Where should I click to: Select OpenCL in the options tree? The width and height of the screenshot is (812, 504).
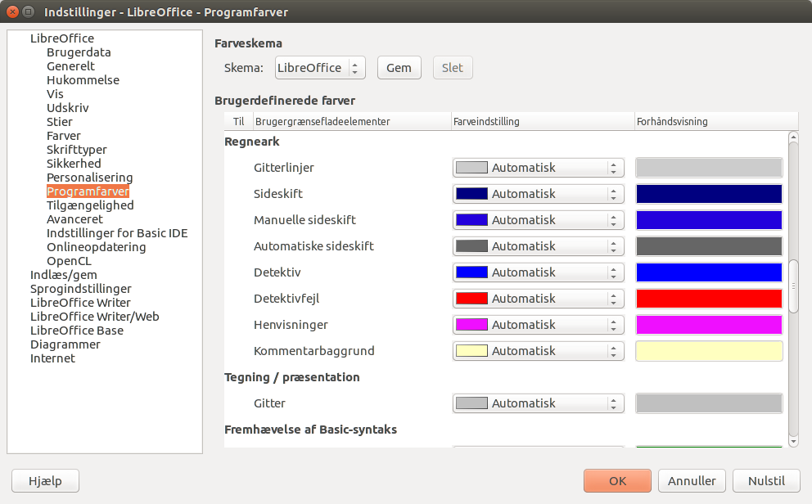point(69,261)
